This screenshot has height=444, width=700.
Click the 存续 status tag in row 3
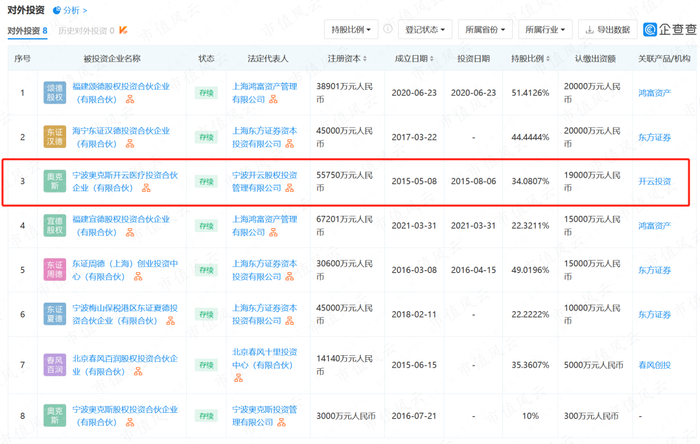206,182
